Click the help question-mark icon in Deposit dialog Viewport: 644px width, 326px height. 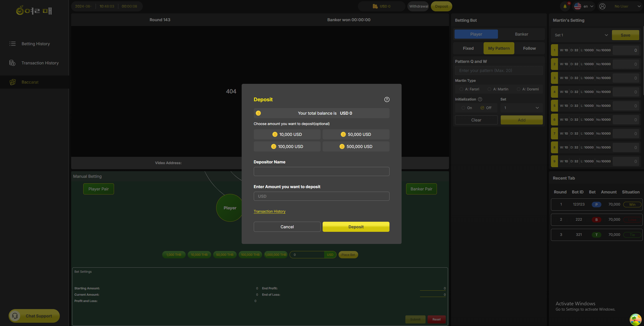(x=387, y=99)
